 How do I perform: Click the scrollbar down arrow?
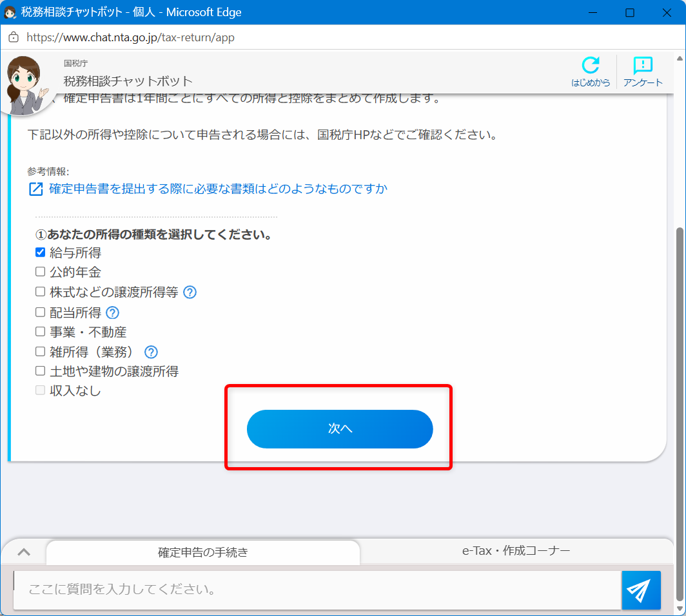[680, 608]
